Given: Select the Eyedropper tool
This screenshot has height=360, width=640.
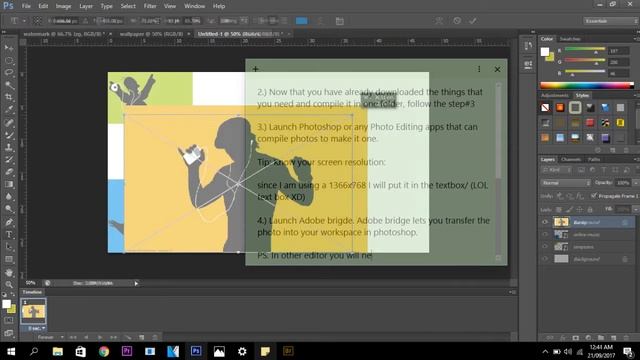Looking at the screenshot, I should tap(9, 109).
